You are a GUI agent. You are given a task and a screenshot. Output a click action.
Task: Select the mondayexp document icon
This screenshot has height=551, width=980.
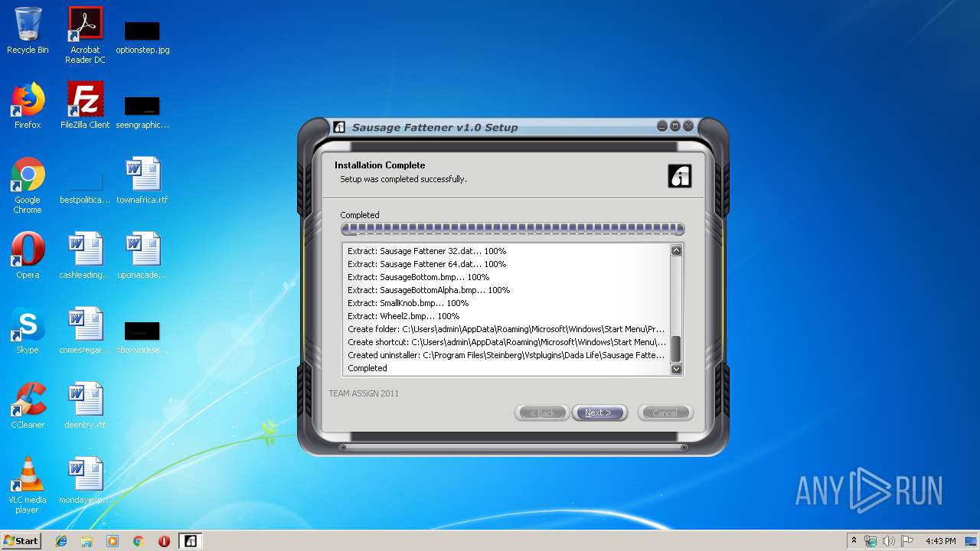click(85, 481)
